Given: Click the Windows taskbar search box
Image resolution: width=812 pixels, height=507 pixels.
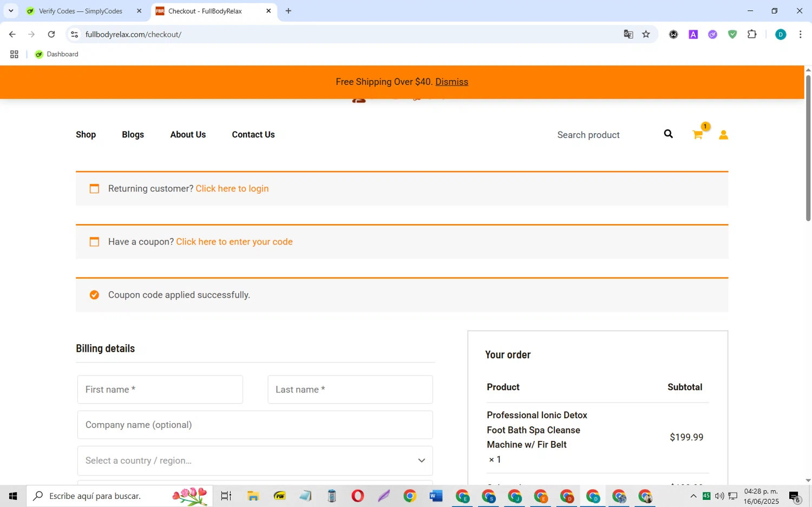Looking at the screenshot, I should [119, 496].
